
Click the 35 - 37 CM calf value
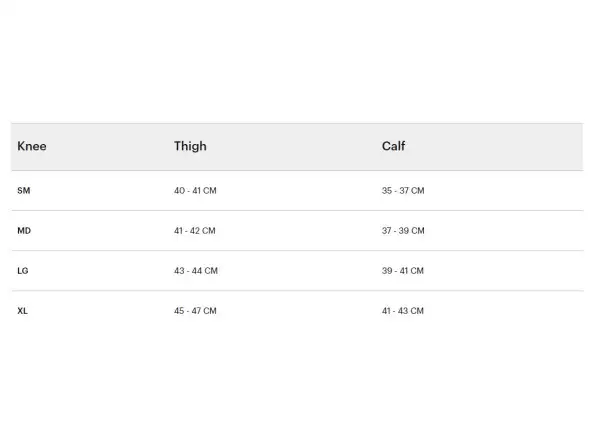click(x=403, y=191)
